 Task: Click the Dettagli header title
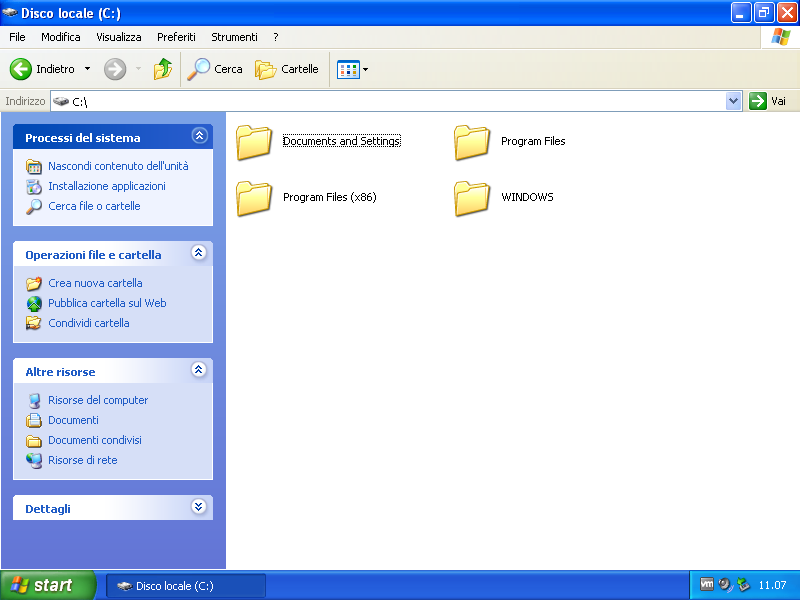(48, 509)
